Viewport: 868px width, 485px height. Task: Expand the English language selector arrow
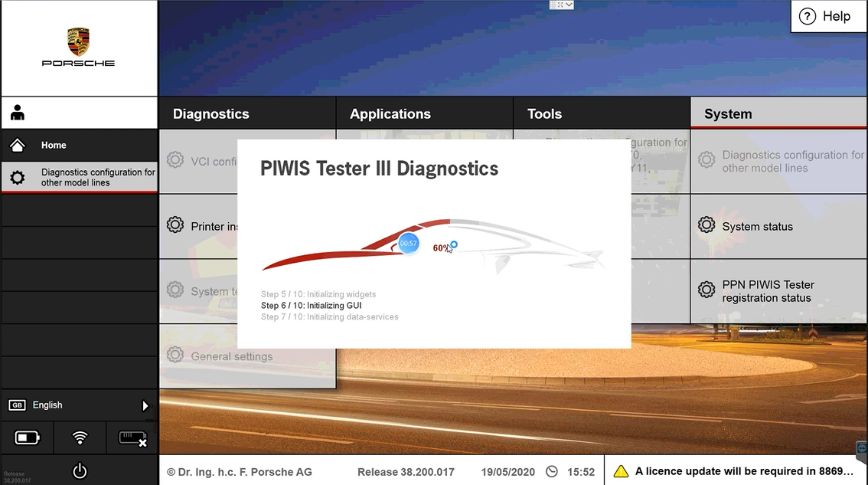(145, 405)
